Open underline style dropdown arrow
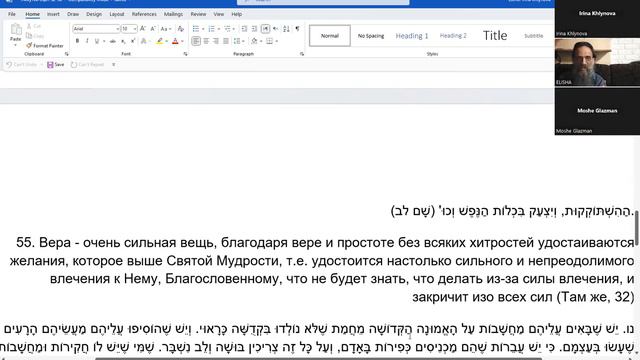 pos(104,41)
